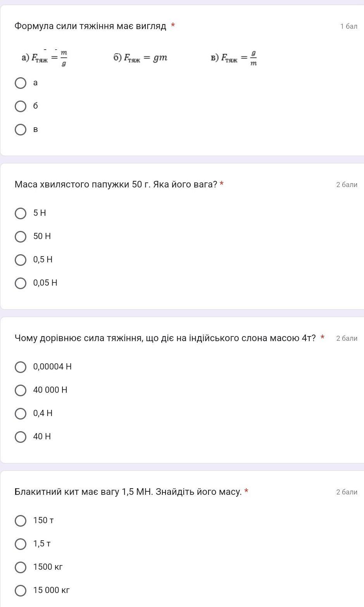Viewport: 364px width, 607px height.
Task: Click the formula image with options а, б, в
Action: click(140, 58)
